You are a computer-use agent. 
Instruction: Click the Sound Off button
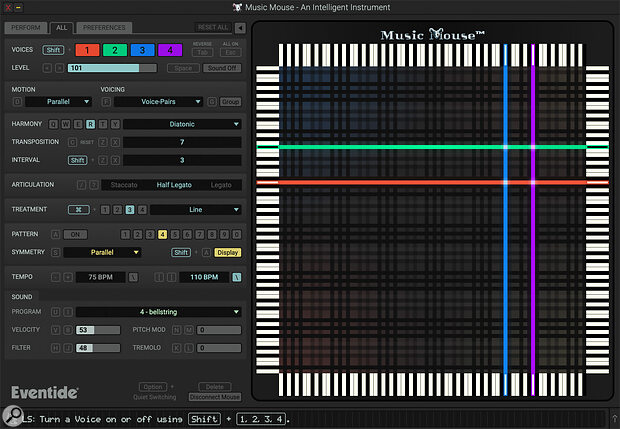(x=222, y=68)
